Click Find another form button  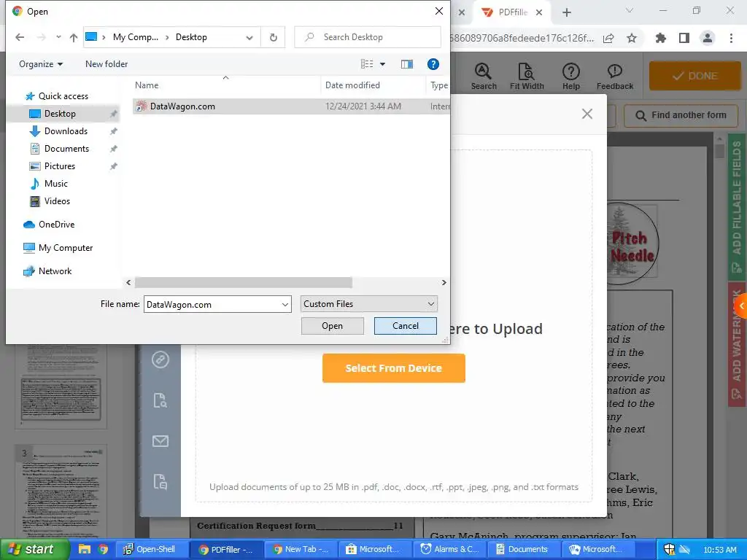681,115
